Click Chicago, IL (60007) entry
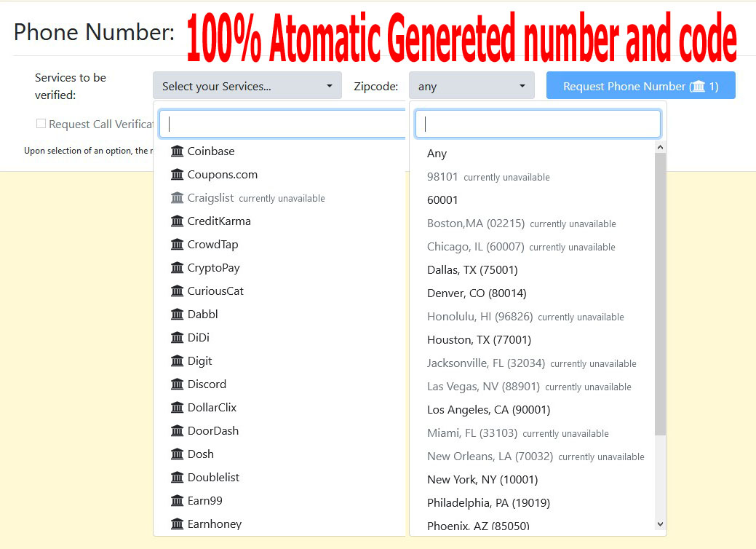The height and width of the screenshot is (549, 756). tap(521, 247)
